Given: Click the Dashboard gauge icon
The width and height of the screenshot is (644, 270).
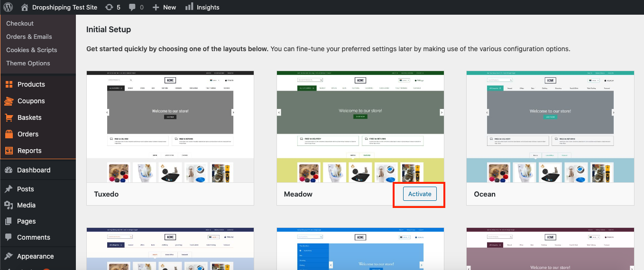Looking at the screenshot, I should click(9, 170).
